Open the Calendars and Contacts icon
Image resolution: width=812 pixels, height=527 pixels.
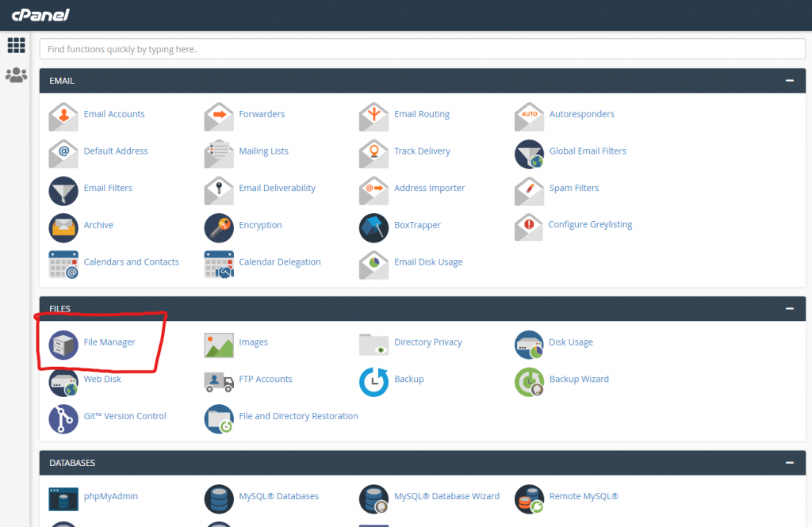[63, 265]
